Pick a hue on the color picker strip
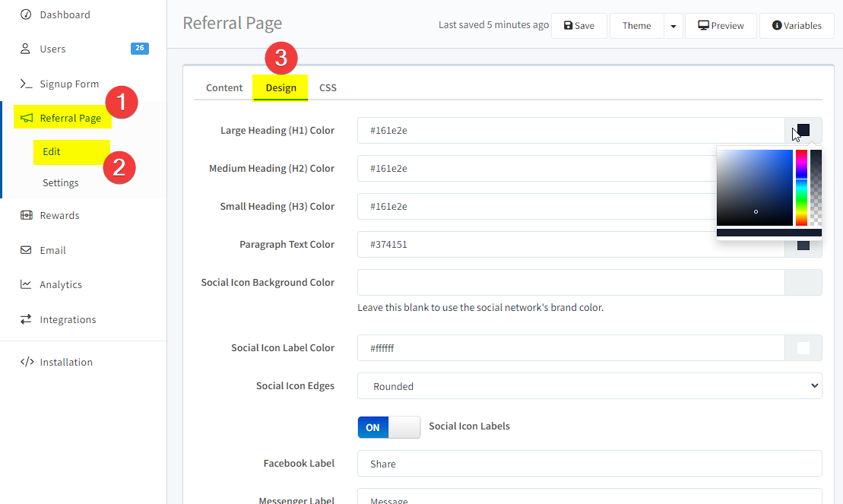Screen dimensions: 843x504 click(801, 186)
